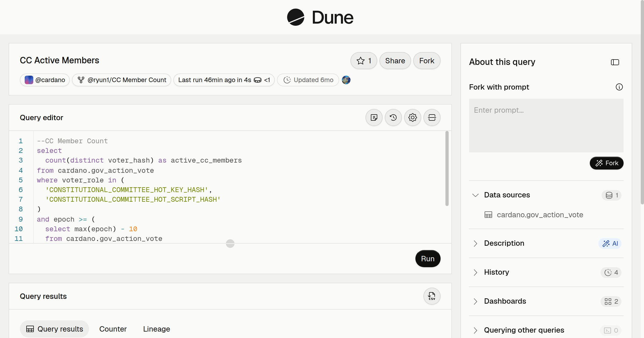Click the editor layout collapse icon
Image resolution: width=644 pixels, height=338 pixels.
(432, 117)
